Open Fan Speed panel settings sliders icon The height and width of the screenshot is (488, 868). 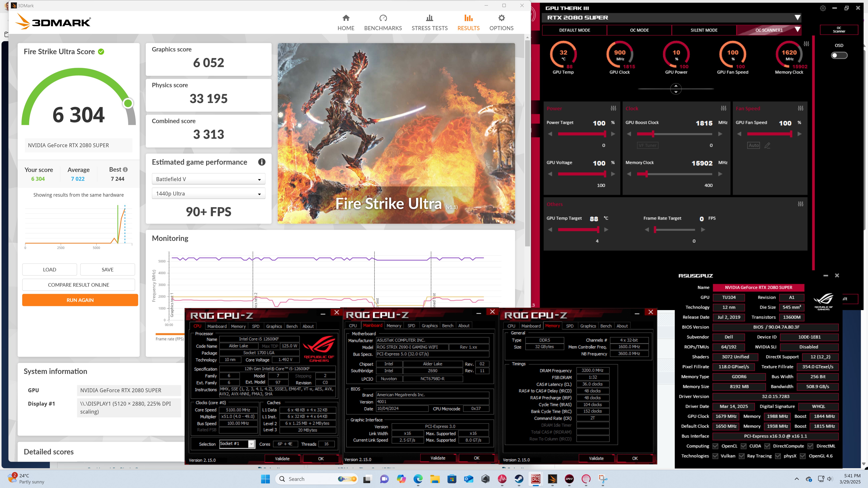tap(800, 108)
